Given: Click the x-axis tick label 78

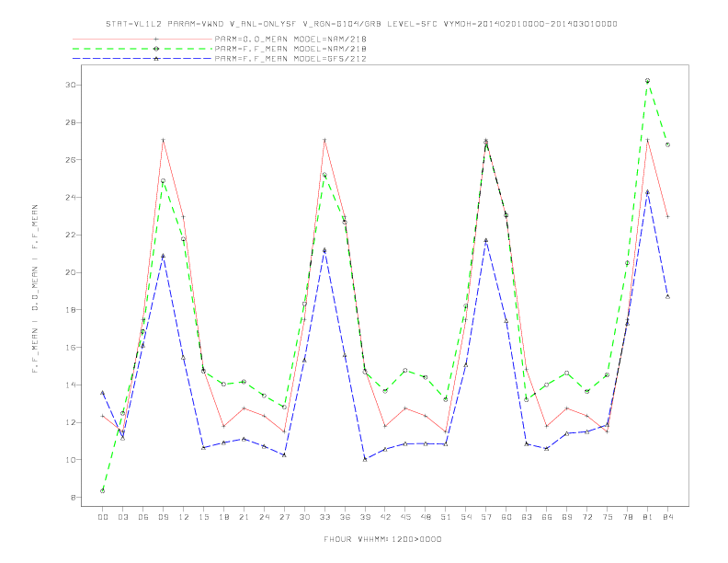Looking at the screenshot, I should tap(627, 517).
